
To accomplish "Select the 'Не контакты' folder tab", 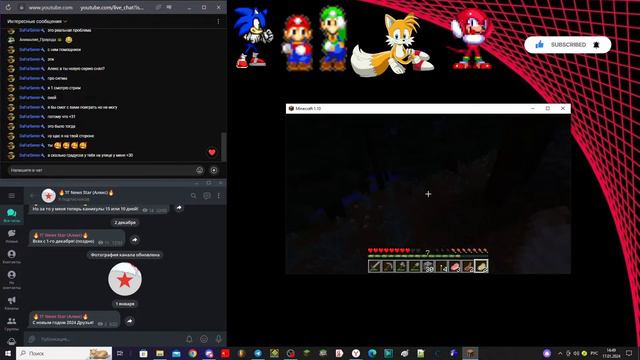I will [11, 280].
